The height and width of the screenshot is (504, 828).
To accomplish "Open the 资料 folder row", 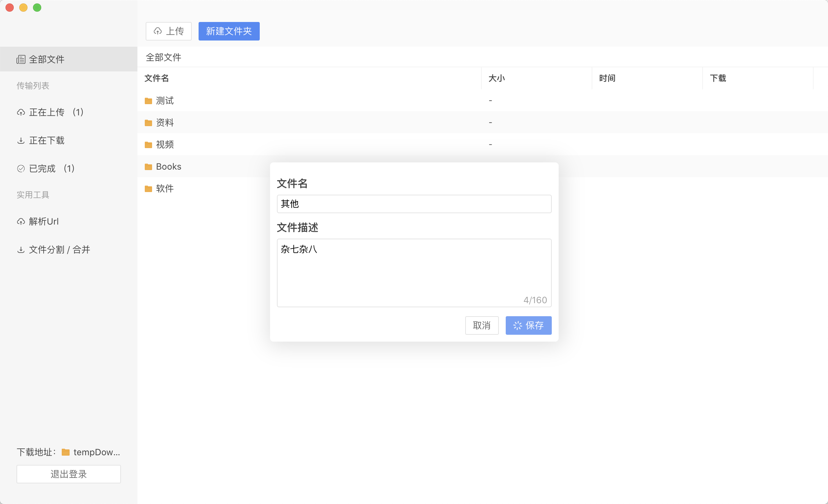I will [165, 123].
